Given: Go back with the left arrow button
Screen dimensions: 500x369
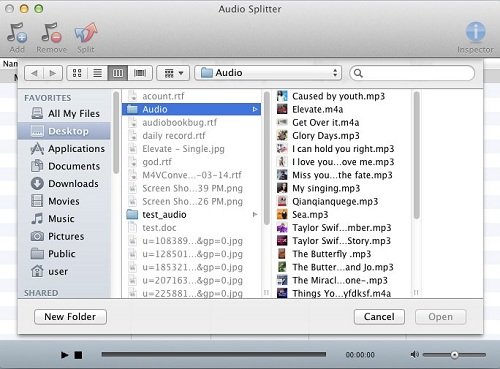Looking at the screenshot, I should [34, 73].
